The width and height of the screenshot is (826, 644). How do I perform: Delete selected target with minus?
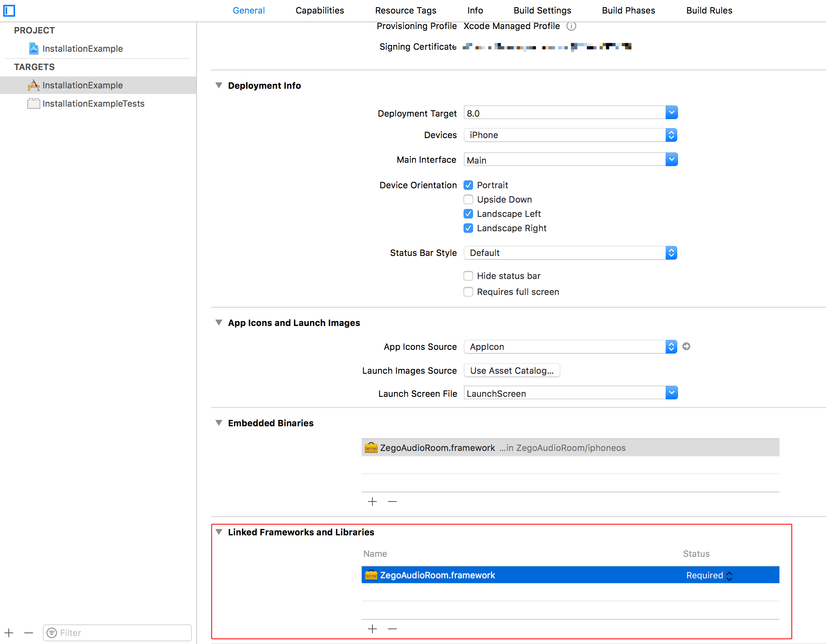coord(29,633)
